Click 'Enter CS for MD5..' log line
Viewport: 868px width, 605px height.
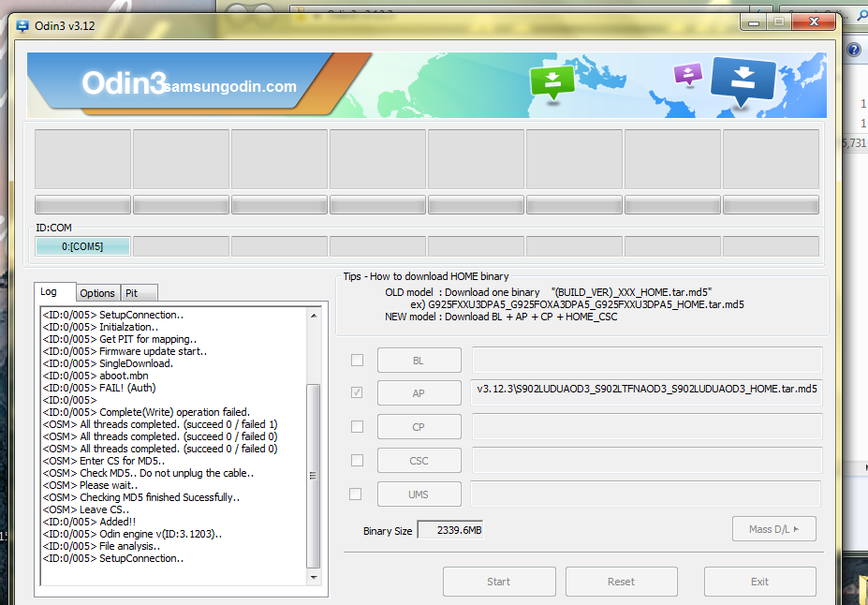[104, 461]
